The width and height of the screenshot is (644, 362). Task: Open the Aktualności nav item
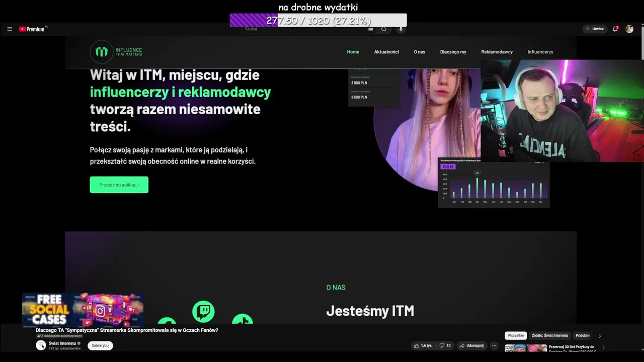pos(386,52)
